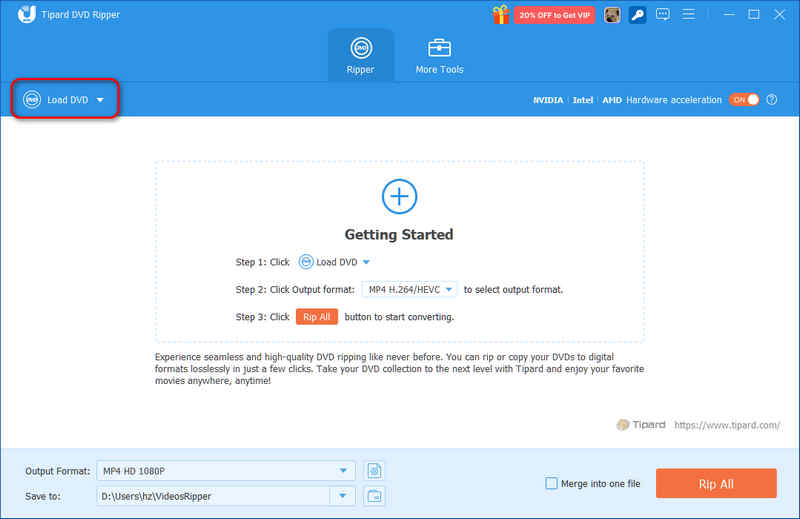This screenshot has width=800, height=519.
Task: Click the 20% OFF to Get VIP banner
Action: [x=554, y=15]
